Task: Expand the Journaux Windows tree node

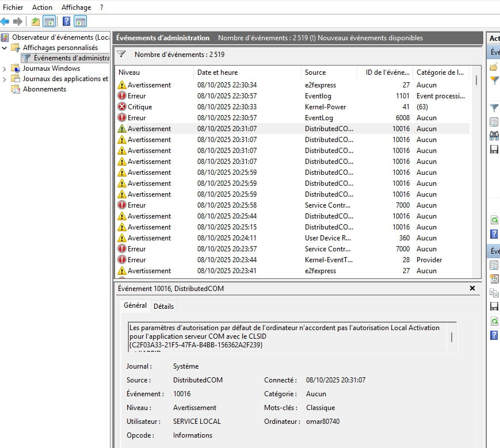Action: coord(5,68)
